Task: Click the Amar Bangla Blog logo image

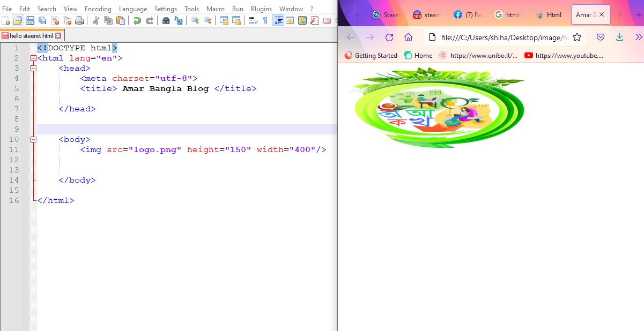Action: [x=438, y=107]
